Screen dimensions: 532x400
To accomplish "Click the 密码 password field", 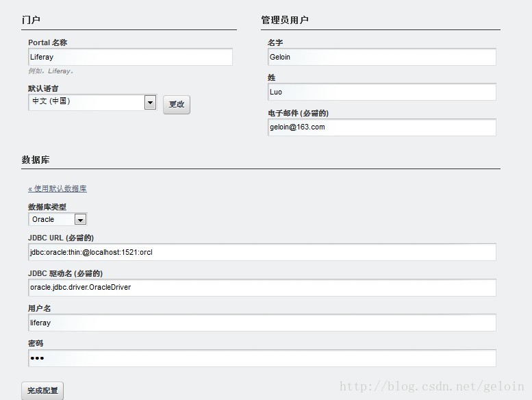I will pyautogui.click(x=262, y=358).
